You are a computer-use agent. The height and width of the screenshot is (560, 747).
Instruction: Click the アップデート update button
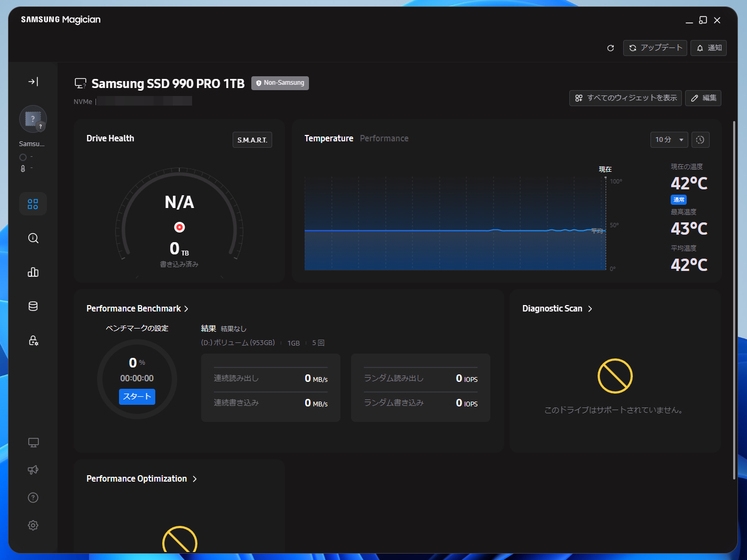click(x=655, y=48)
